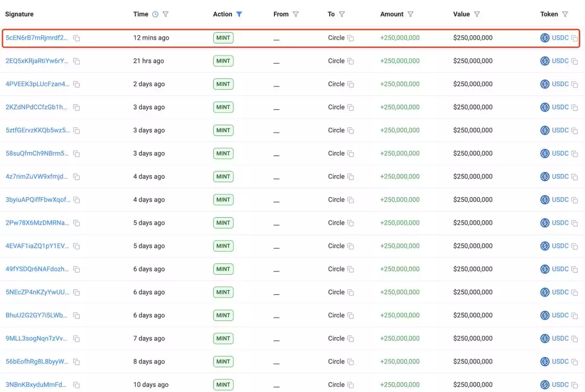Open the From column filter

click(x=295, y=14)
